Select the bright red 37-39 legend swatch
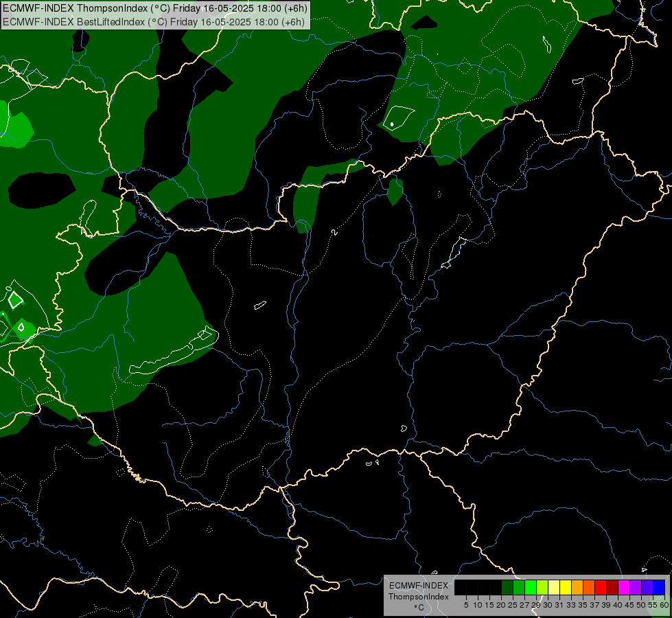672x618 pixels. pyautogui.click(x=601, y=587)
